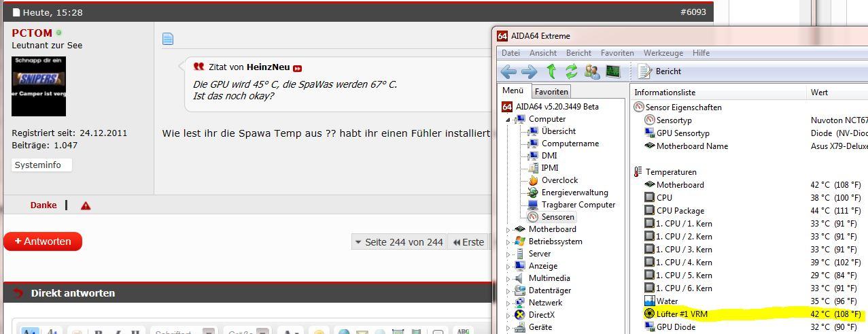Image resolution: width=868 pixels, height=334 pixels.
Task: Click the Datenträger drive icon
Action: coord(520,290)
